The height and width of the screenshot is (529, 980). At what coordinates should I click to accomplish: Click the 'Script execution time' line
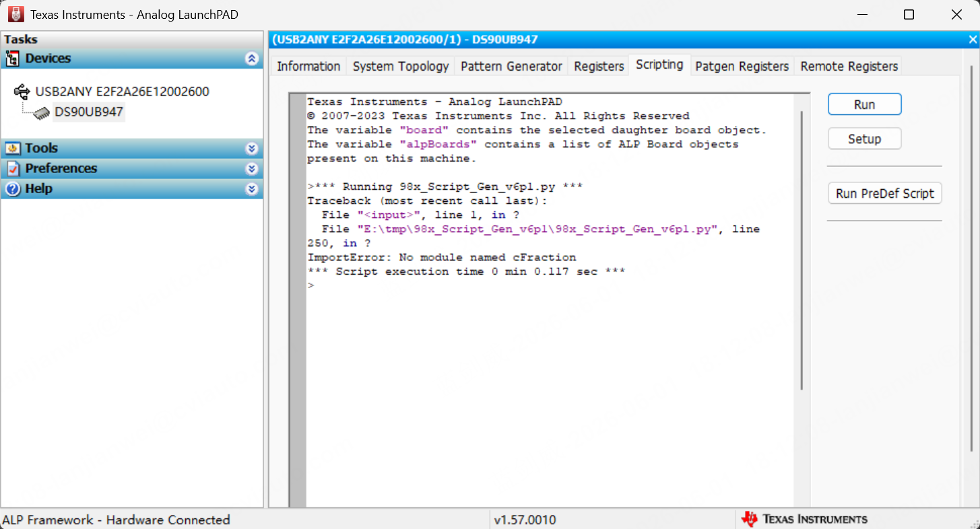(466, 271)
